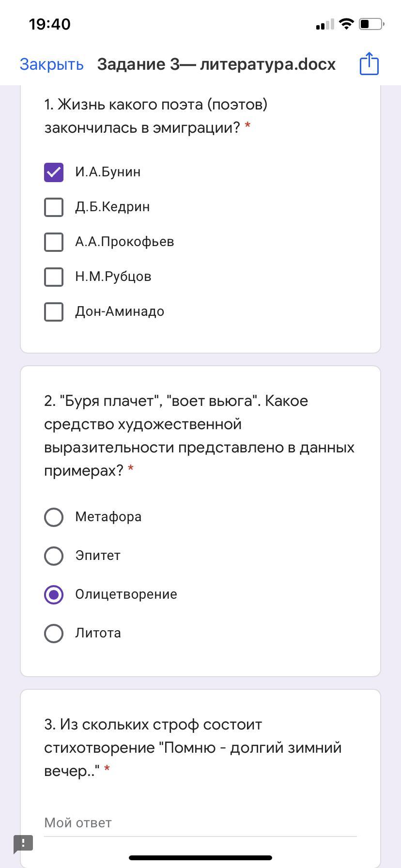This screenshot has height=868, width=401.
Task: Tap question 3 text about строф
Action: point(193,747)
